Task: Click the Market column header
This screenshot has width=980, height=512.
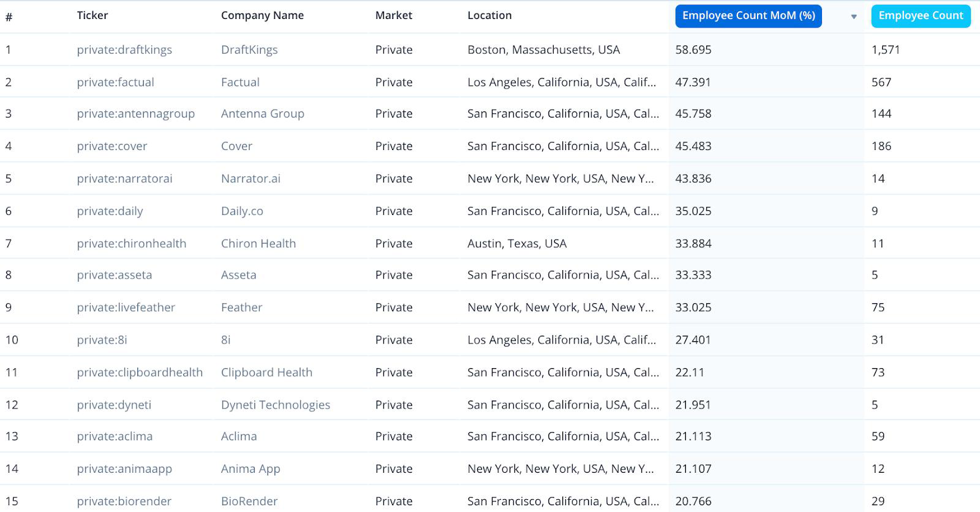Action: point(394,15)
